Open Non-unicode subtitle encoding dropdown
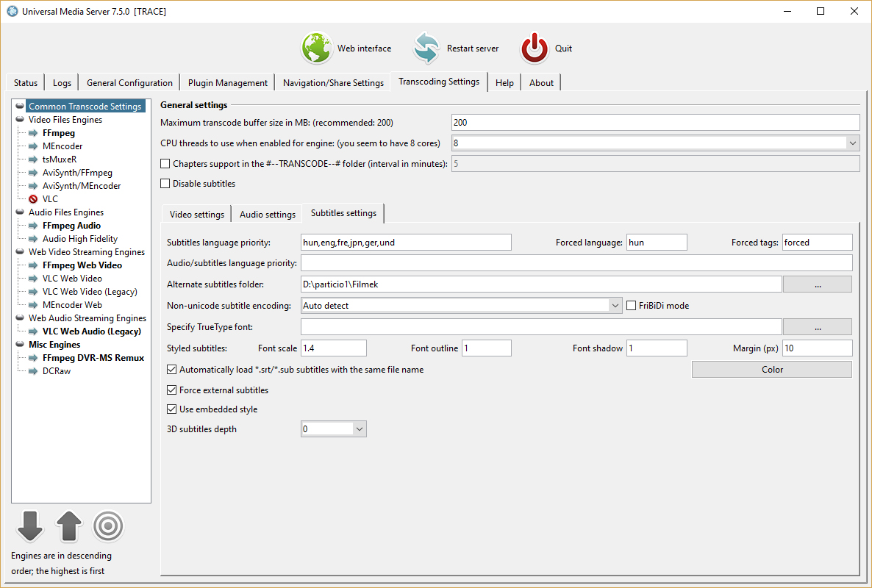The image size is (872, 588). pyautogui.click(x=615, y=306)
